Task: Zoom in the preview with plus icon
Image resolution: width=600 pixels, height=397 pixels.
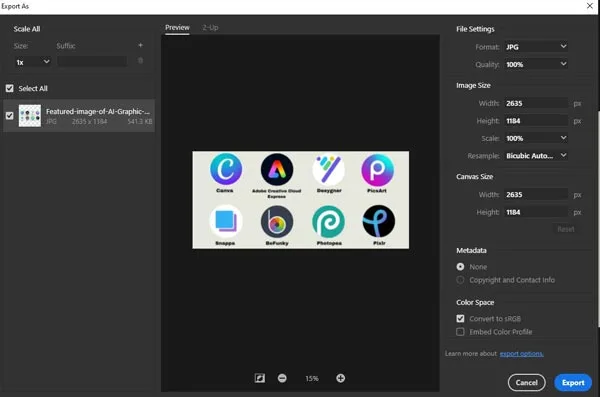Action: click(x=341, y=378)
